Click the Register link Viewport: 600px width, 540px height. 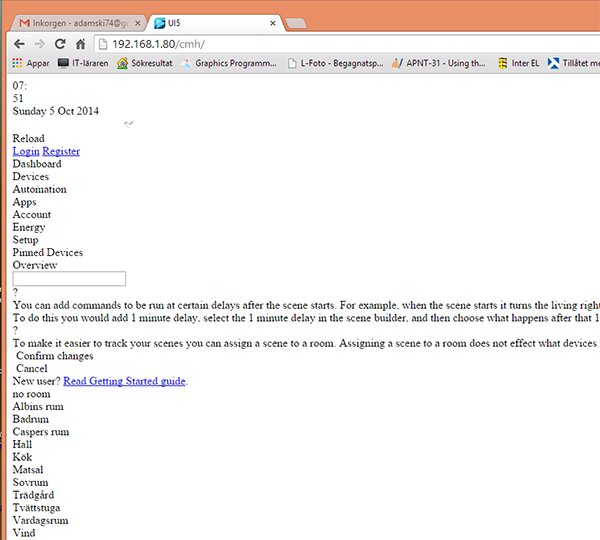pos(61,151)
